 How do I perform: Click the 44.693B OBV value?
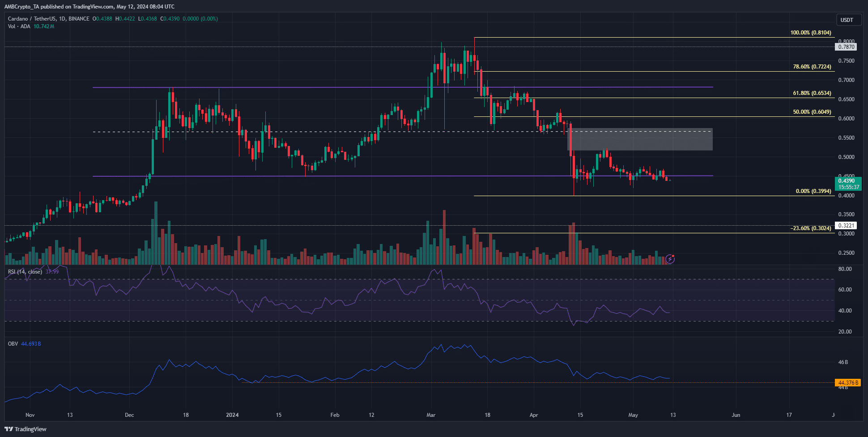click(x=31, y=344)
